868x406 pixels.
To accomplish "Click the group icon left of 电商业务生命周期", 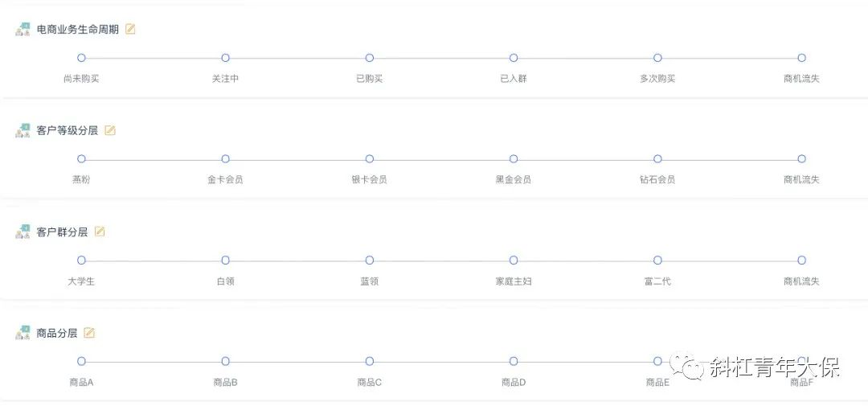I will (x=23, y=30).
